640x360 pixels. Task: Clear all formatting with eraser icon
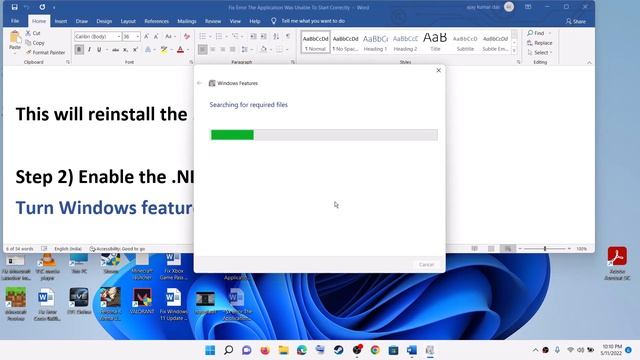(187, 36)
